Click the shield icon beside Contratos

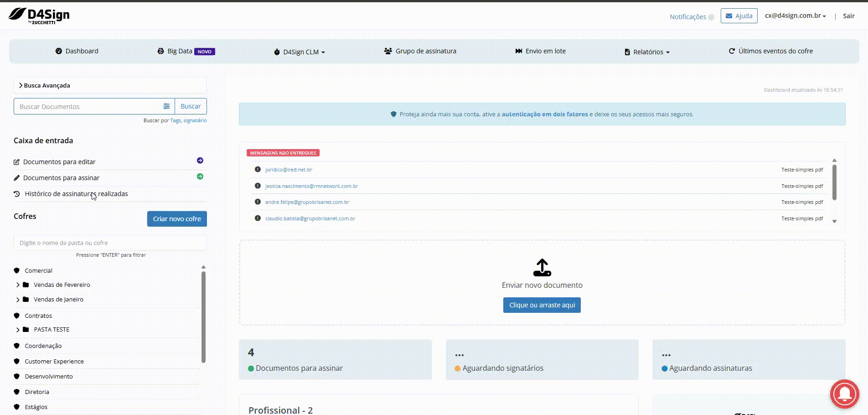[17, 316]
